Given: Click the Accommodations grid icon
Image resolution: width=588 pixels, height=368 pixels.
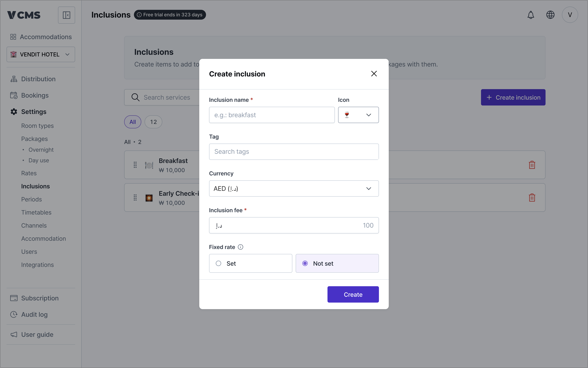Looking at the screenshot, I should point(13,37).
